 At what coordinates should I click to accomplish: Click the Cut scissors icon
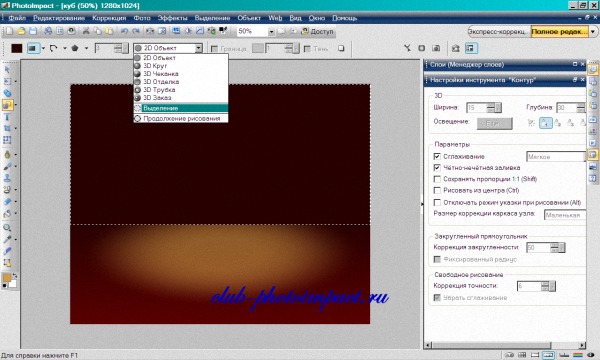(86, 31)
